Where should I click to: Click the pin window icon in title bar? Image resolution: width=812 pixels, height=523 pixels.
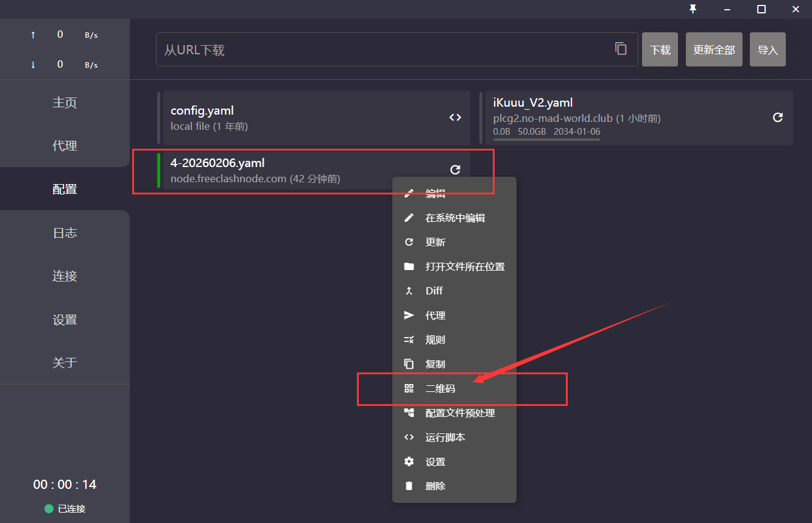[x=693, y=9]
